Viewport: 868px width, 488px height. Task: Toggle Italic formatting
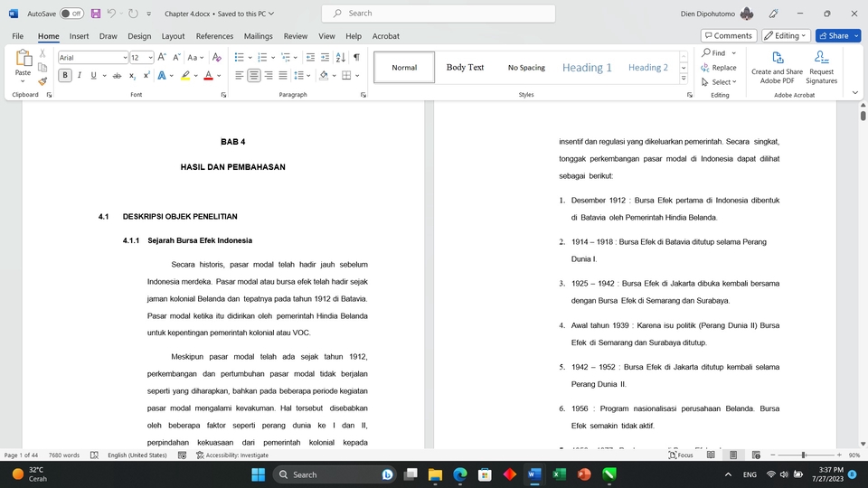pos(80,75)
